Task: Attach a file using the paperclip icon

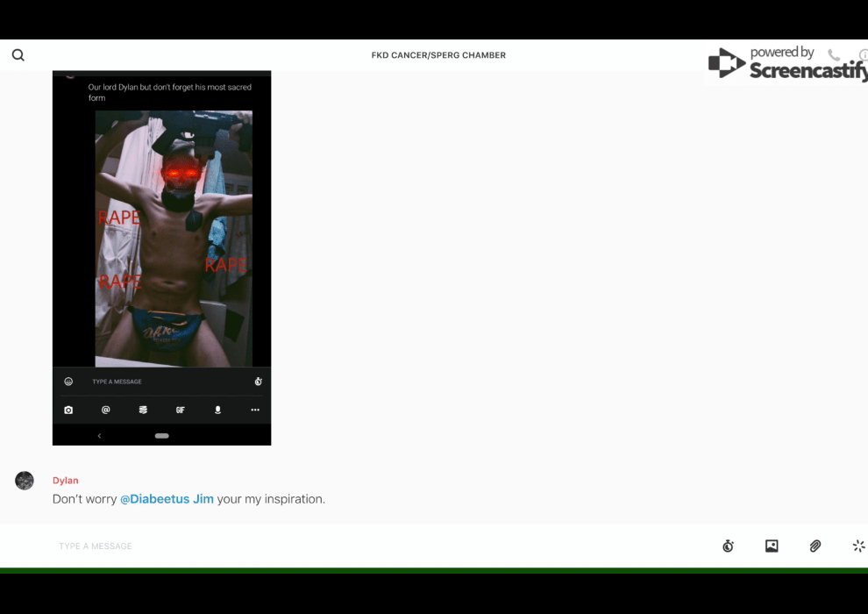Action: pos(815,546)
